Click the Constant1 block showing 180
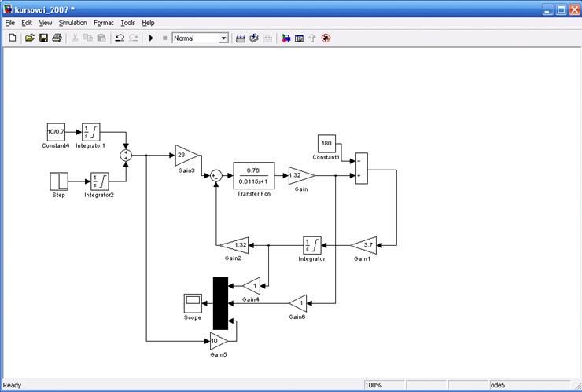 click(328, 144)
